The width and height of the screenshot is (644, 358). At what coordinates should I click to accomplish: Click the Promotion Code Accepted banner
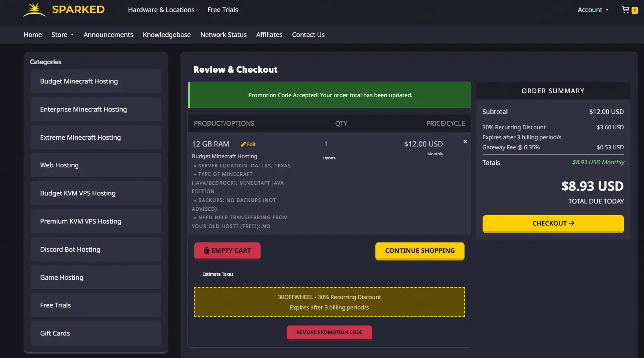[330, 95]
